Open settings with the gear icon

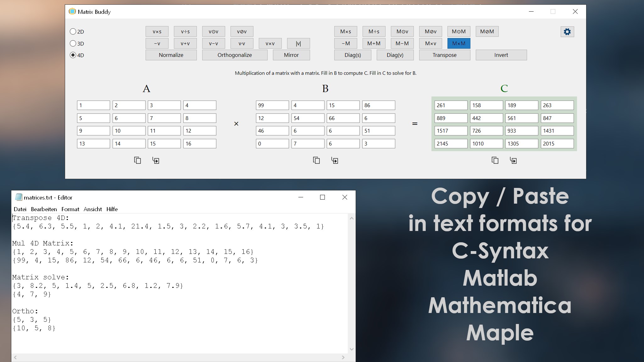point(567,32)
